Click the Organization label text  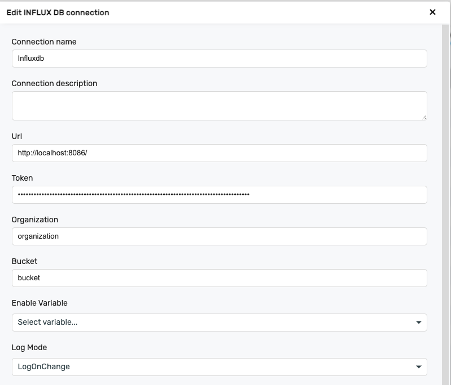click(x=35, y=220)
